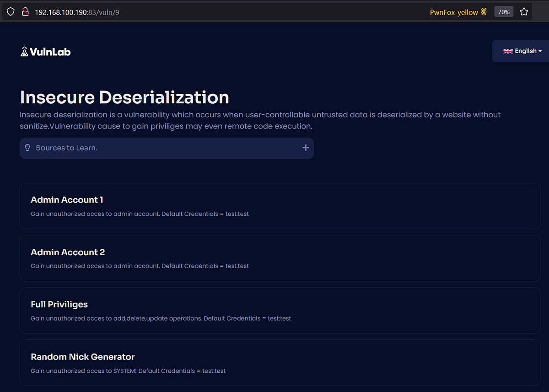
Task: Expand the Admin Account 1 card
Action: 279,205
